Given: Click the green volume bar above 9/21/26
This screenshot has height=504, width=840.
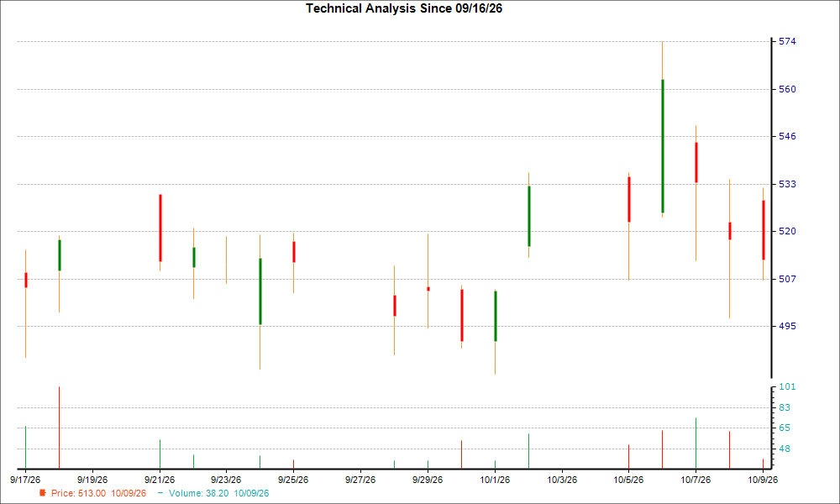Looking at the screenshot, I should 160,454.
